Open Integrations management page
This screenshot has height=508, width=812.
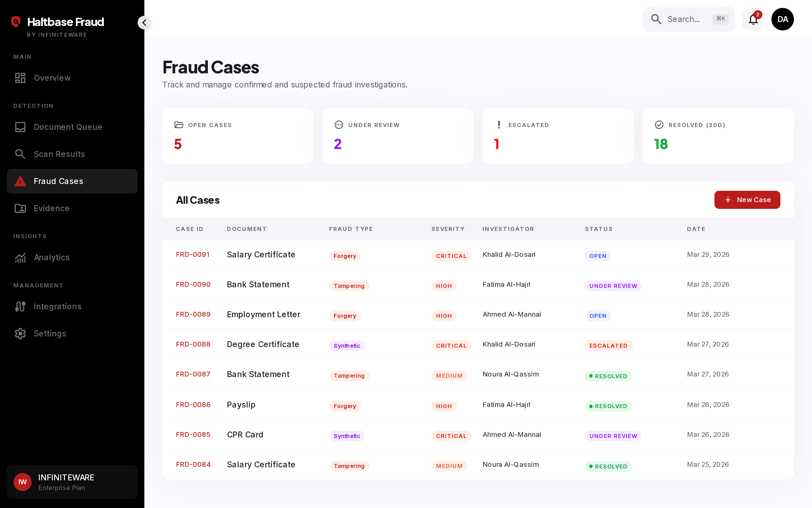(72, 306)
